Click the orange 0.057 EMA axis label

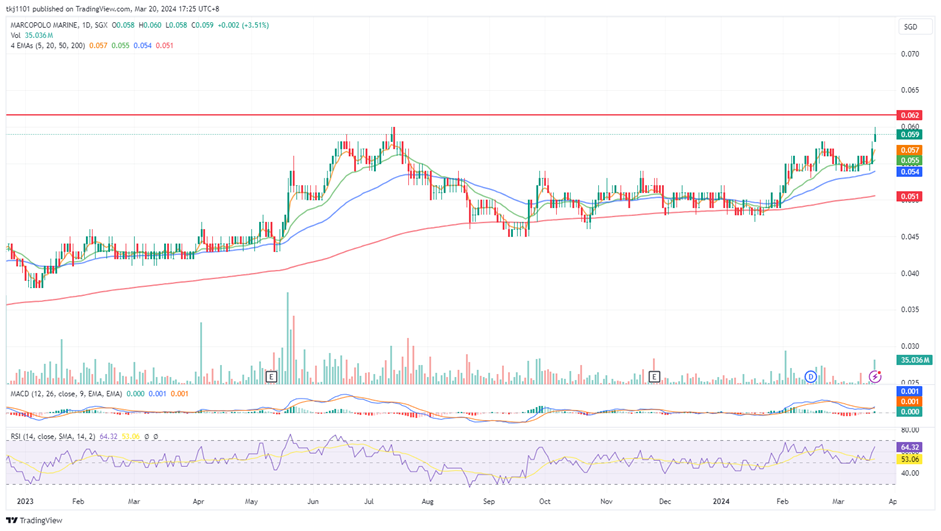(x=910, y=151)
